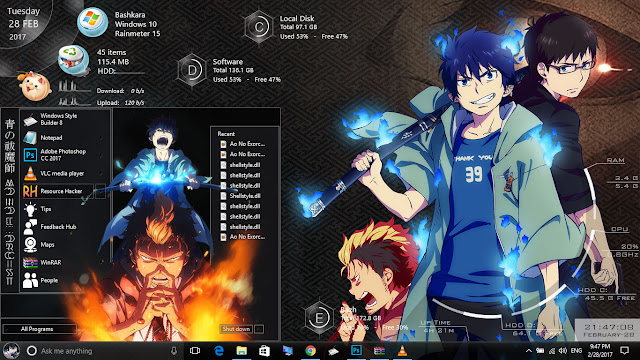Screen dimensions: 640x360
Task: Open Adobe Photoshop CC 2017 from Start menu
Action: [x=63, y=155]
